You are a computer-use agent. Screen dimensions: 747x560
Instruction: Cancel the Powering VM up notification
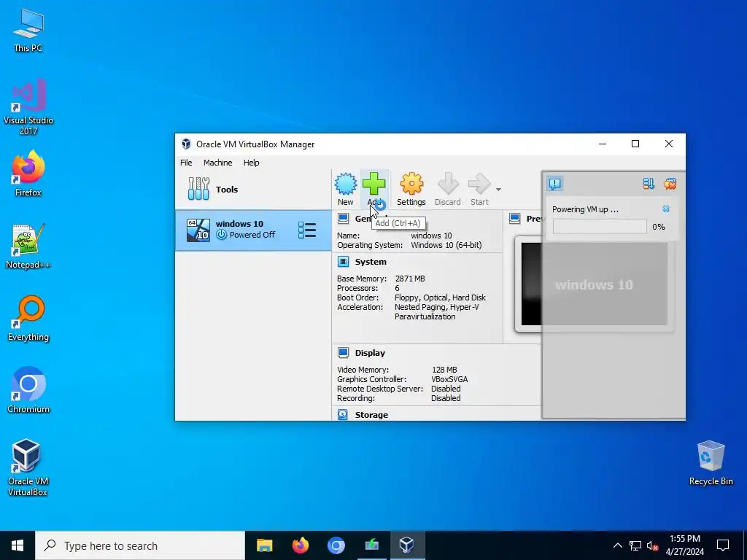[x=666, y=209]
